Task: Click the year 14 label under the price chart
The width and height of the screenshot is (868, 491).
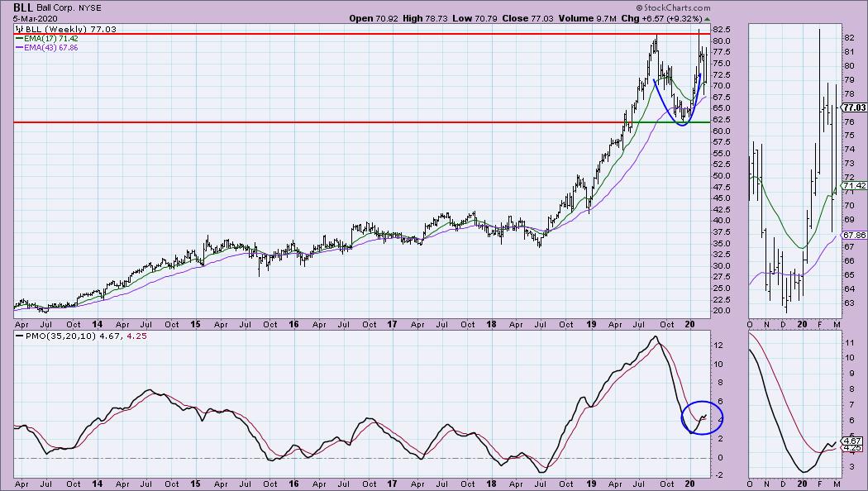Action: [97, 324]
